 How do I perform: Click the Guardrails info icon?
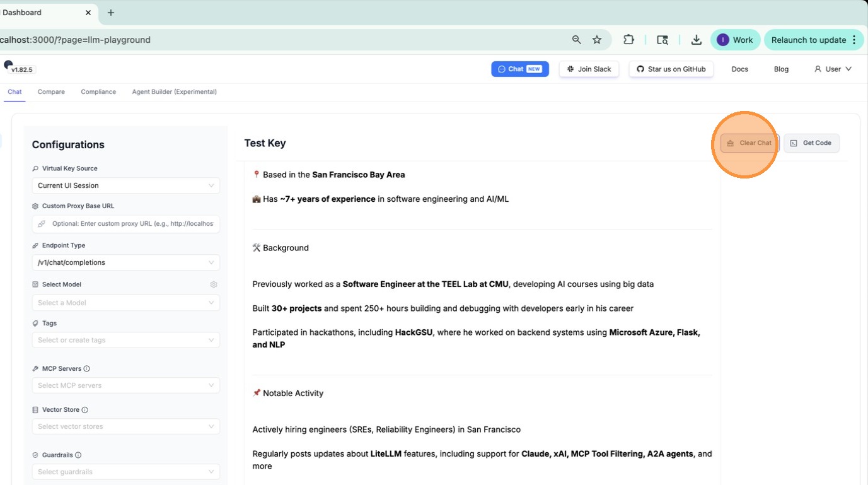78,455
